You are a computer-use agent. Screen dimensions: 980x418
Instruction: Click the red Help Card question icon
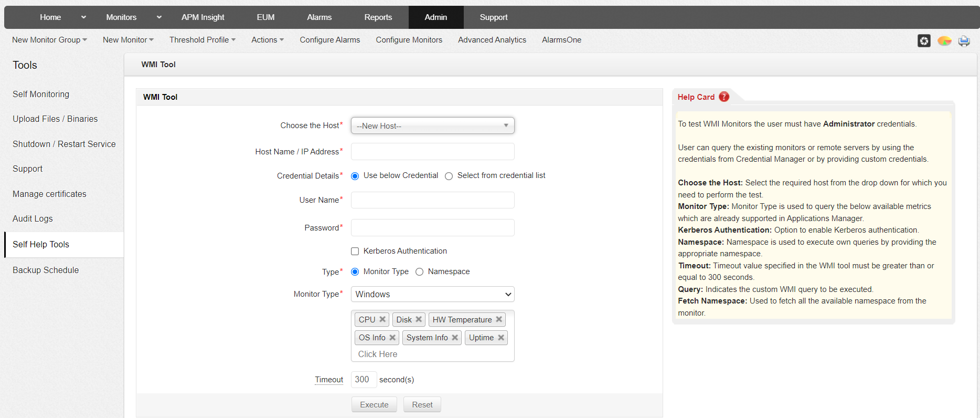(x=724, y=97)
